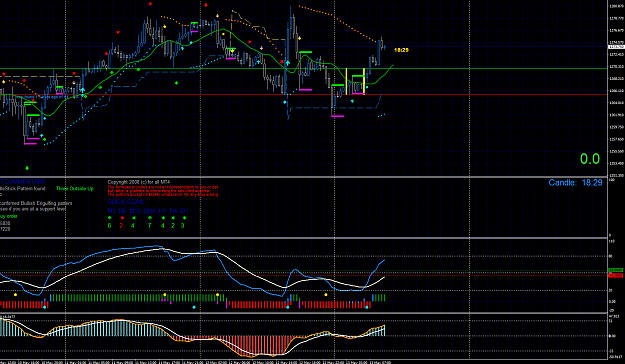Viewport: 625px width, 364px height.
Task: Click the green dot under D1
Action: click(x=184, y=218)
